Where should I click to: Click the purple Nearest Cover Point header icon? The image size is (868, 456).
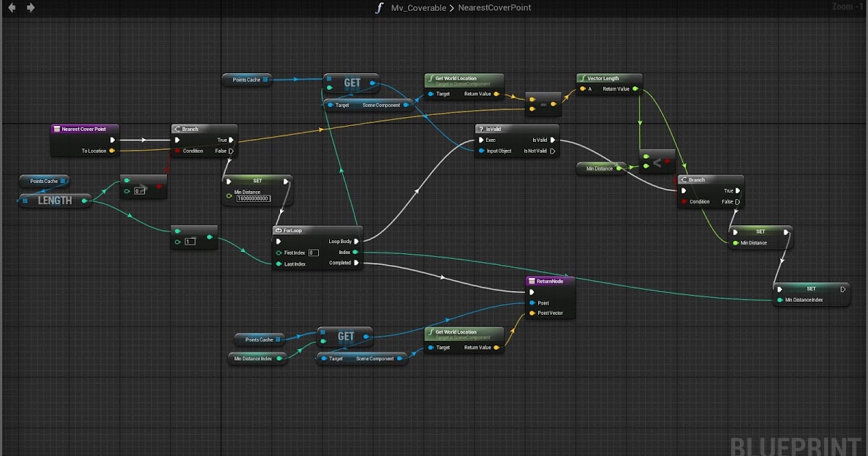(55, 128)
